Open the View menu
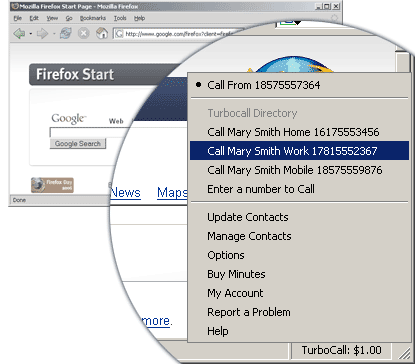The width and height of the screenshot is (415, 364). click(x=52, y=18)
